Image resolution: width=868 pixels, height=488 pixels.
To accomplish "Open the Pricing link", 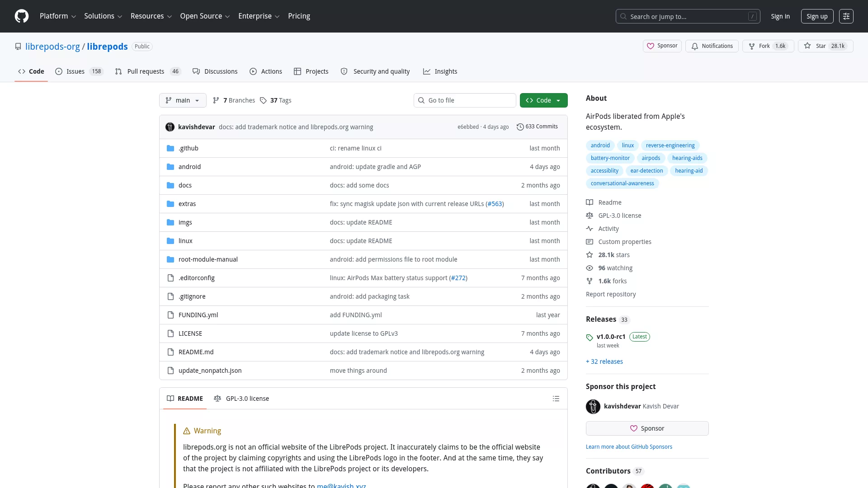I will click(x=299, y=16).
